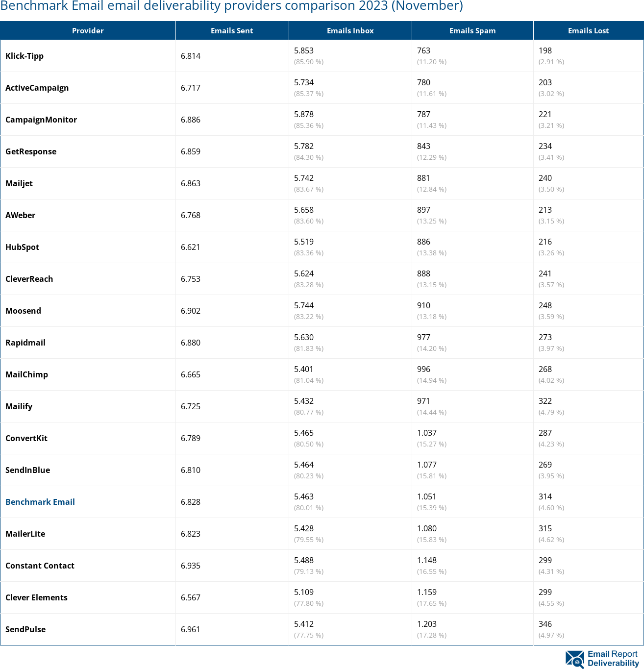The image size is (644, 669).
Task: Click CleverReach spam value 888
Action: point(424,273)
